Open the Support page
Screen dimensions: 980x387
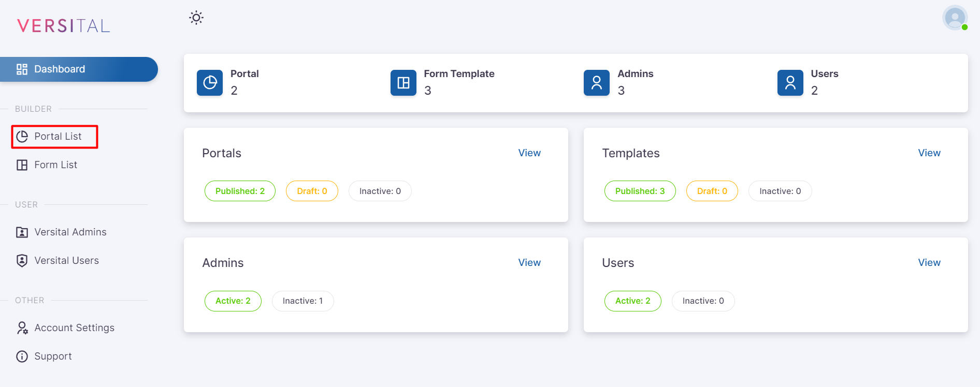click(53, 356)
